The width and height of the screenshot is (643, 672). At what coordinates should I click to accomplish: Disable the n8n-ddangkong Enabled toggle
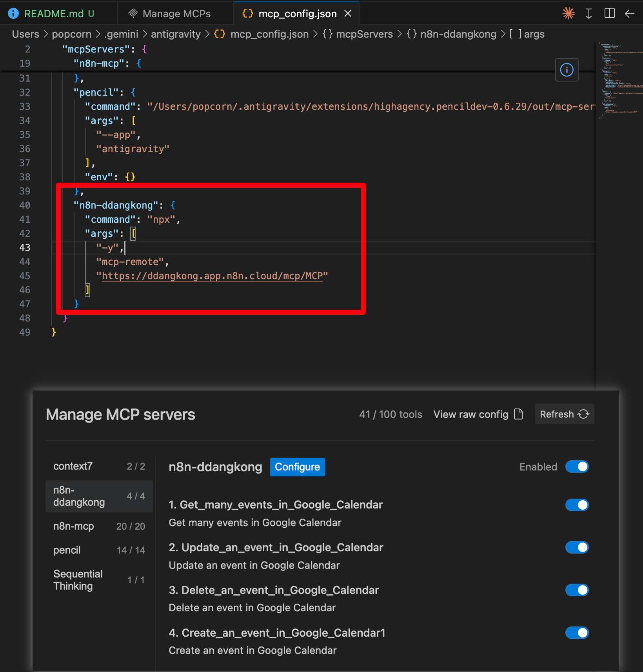coord(577,467)
